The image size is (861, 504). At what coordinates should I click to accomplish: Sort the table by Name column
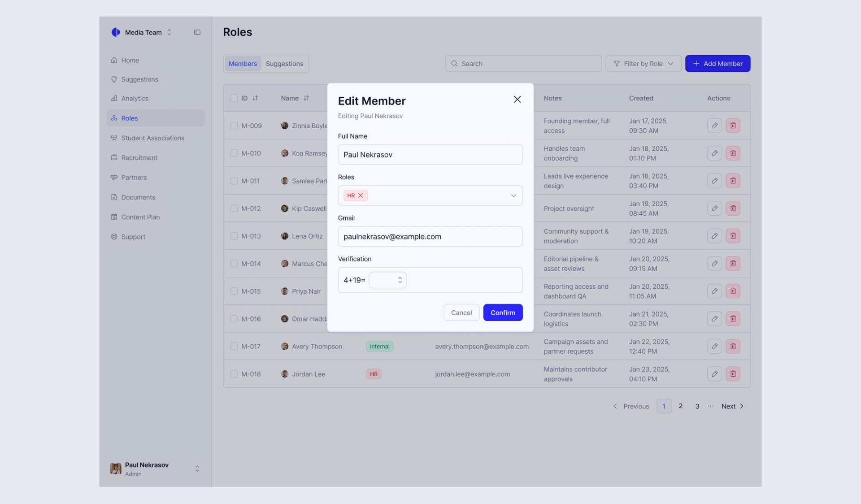[x=306, y=98]
